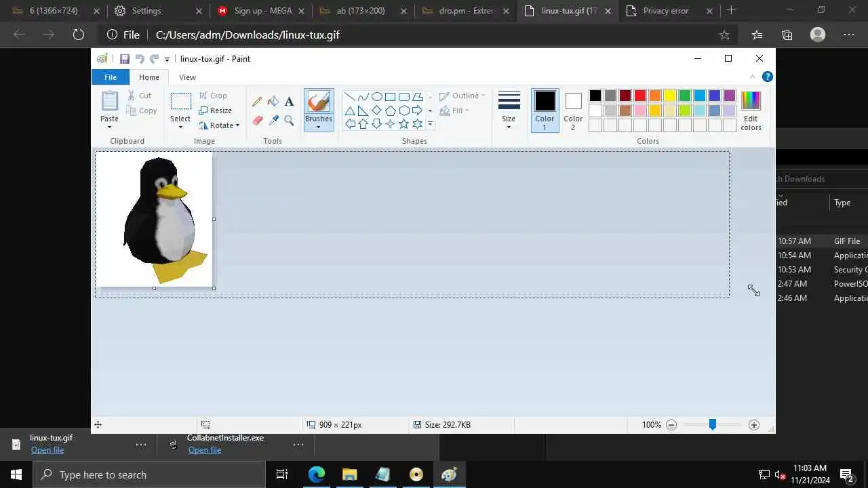The width and height of the screenshot is (868, 488).
Task: Choose the Pentagon shape
Action: 391,110
